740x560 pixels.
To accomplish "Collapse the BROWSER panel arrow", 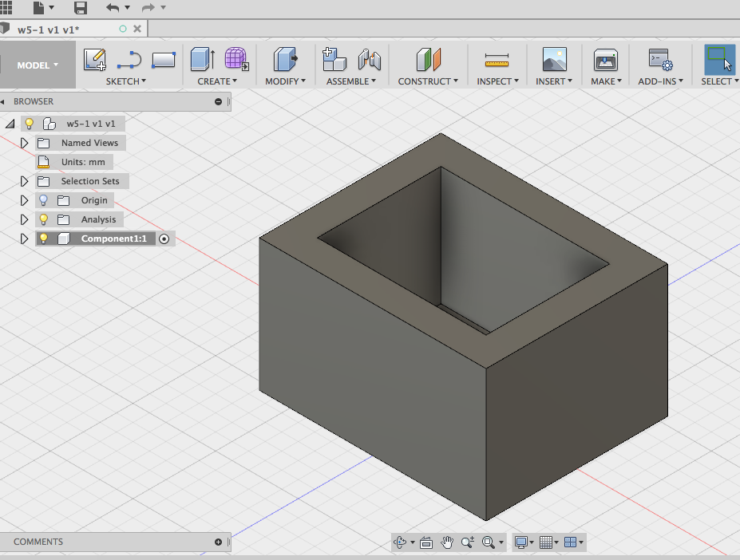I will point(3,101).
